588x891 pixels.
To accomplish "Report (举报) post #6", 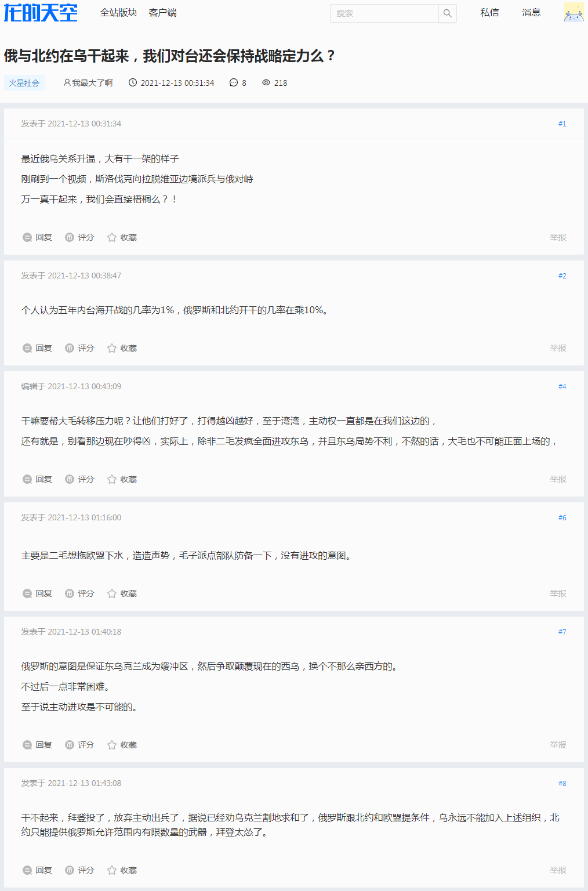I will click(558, 593).
